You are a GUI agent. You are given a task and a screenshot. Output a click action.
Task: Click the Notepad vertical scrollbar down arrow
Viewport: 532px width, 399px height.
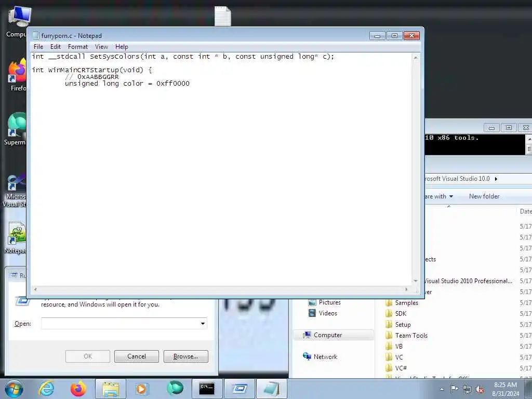416,281
